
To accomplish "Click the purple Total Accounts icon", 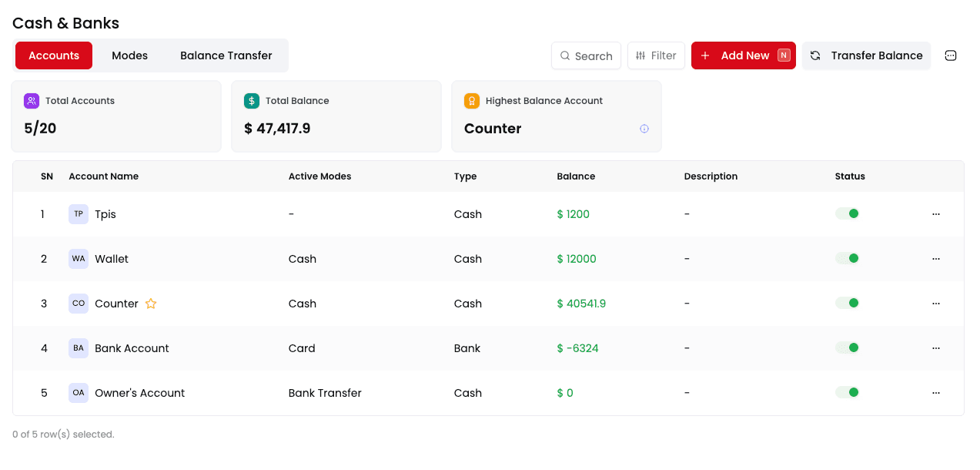I will tap(32, 101).
